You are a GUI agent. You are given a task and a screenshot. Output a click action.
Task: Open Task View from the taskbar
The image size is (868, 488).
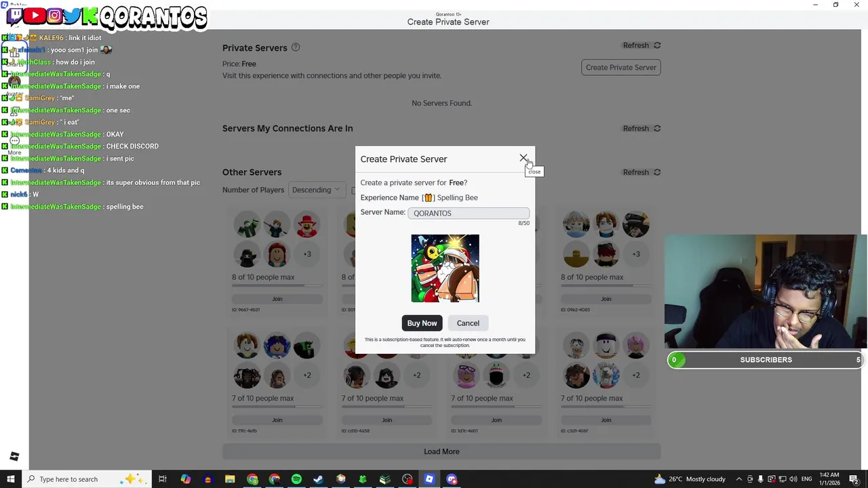(x=163, y=479)
